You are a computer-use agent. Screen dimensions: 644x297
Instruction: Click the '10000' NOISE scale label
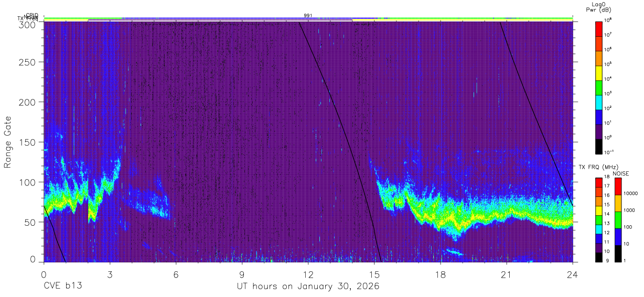click(631, 193)
